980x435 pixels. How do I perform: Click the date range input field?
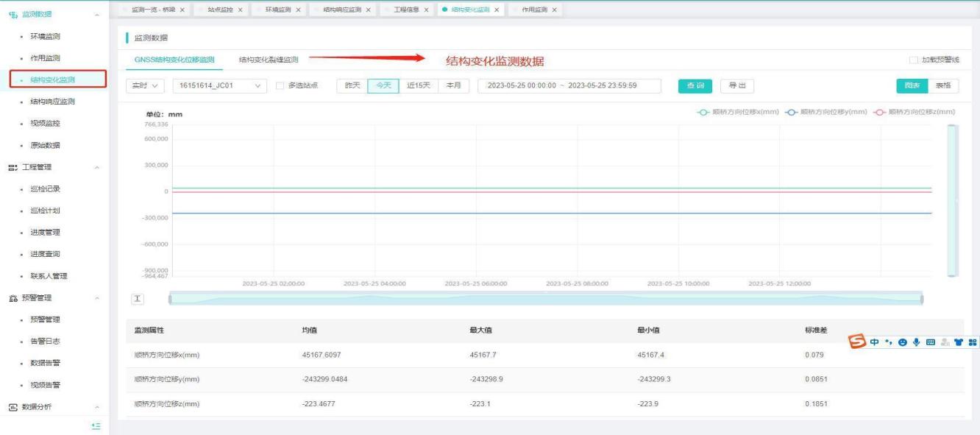(x=569, y=85)
